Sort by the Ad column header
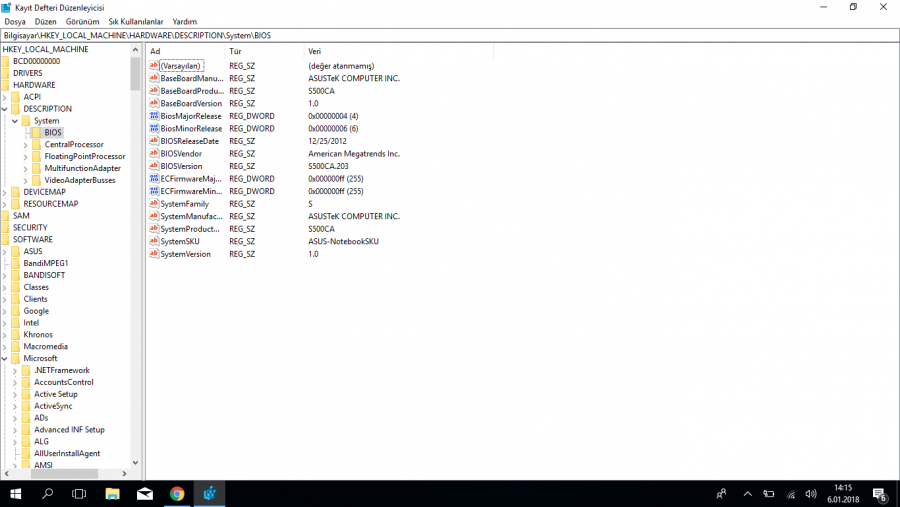Screen dimensions: 900x507 pos(186,51)
